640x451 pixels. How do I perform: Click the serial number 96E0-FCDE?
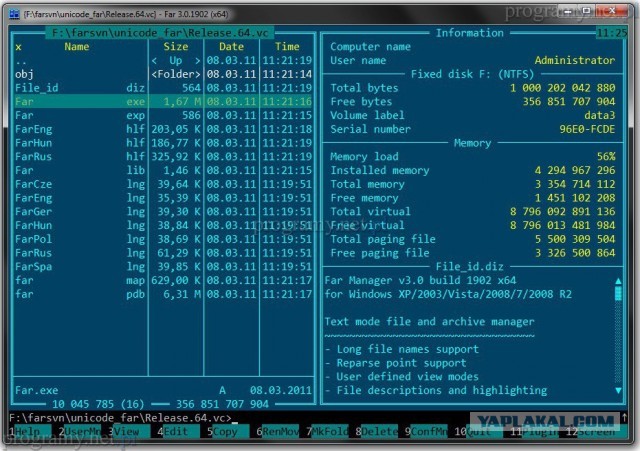587,129
